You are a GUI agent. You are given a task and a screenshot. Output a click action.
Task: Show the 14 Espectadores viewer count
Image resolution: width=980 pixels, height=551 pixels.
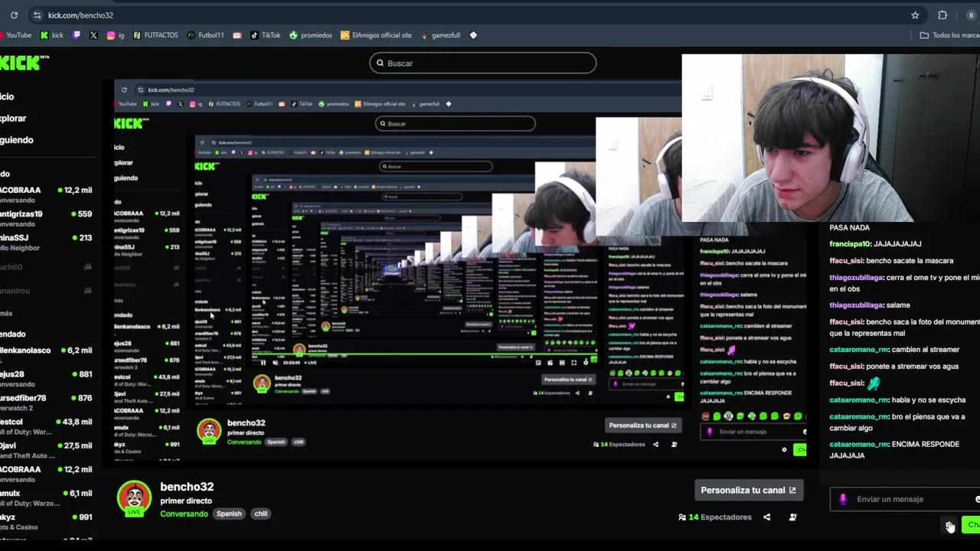pyautogui.click(x=715, y=517)
